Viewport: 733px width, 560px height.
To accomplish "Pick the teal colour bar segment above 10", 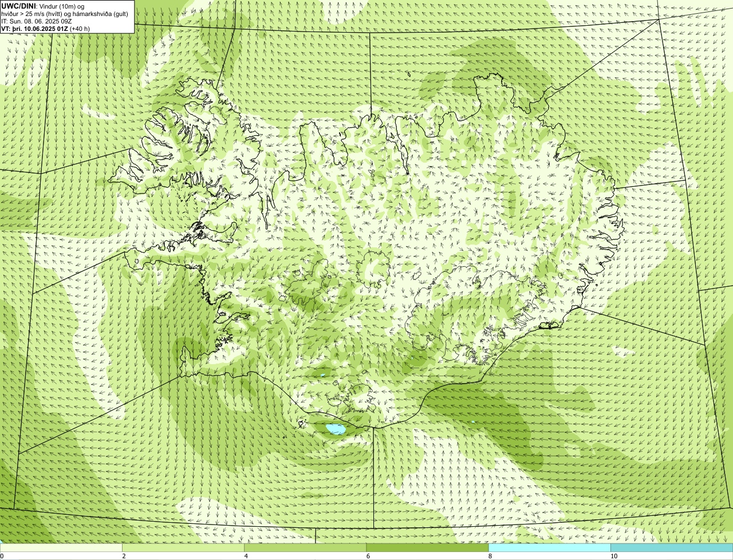I will tap(672, 548).
